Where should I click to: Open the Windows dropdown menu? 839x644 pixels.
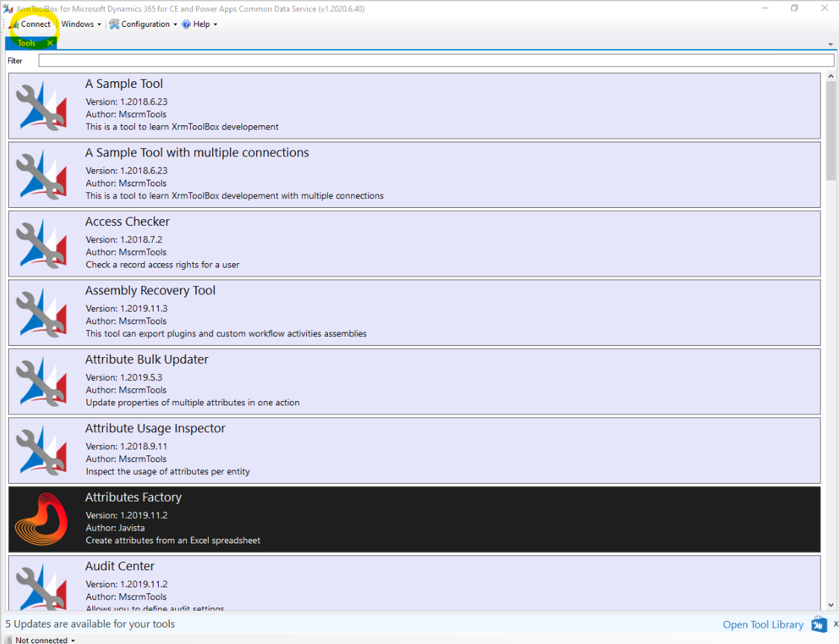click(80, 24)
